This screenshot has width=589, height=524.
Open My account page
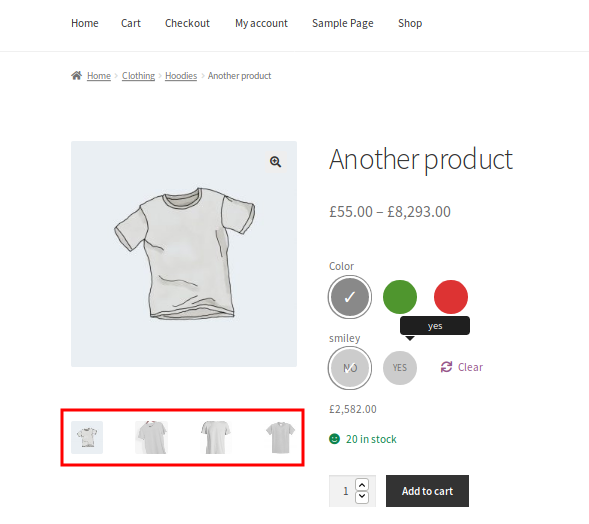coord(261,23)
